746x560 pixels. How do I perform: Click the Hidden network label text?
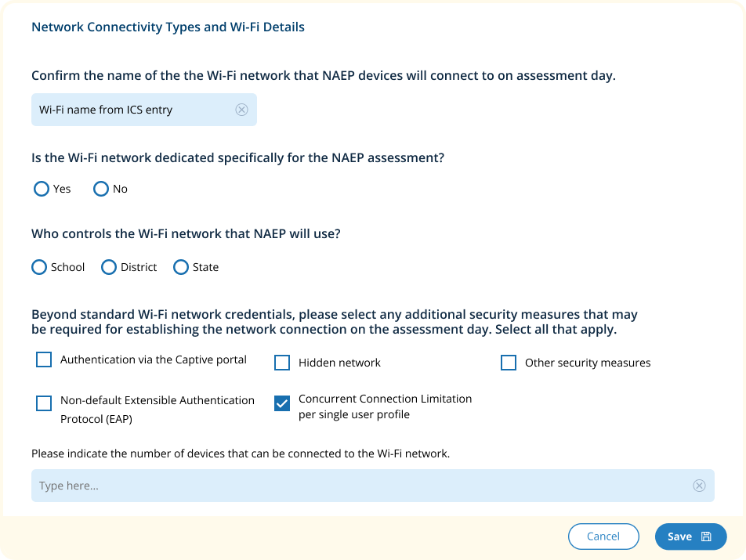pos(339,363)
